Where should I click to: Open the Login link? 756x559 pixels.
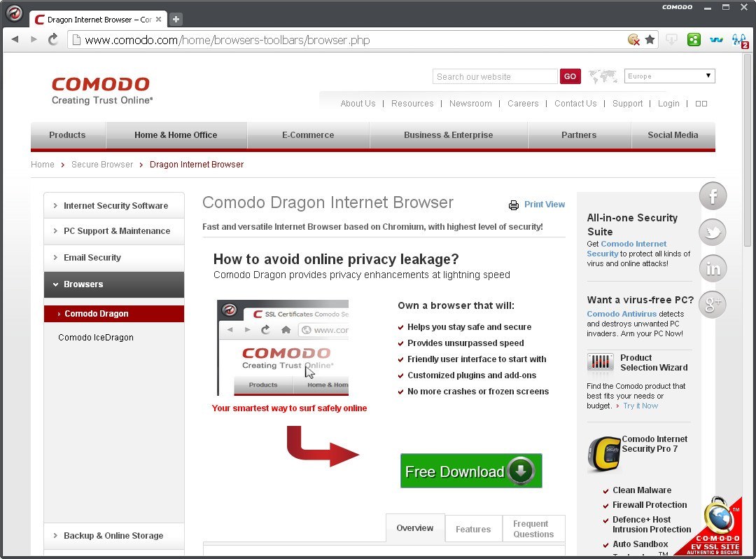click(668, 104)
